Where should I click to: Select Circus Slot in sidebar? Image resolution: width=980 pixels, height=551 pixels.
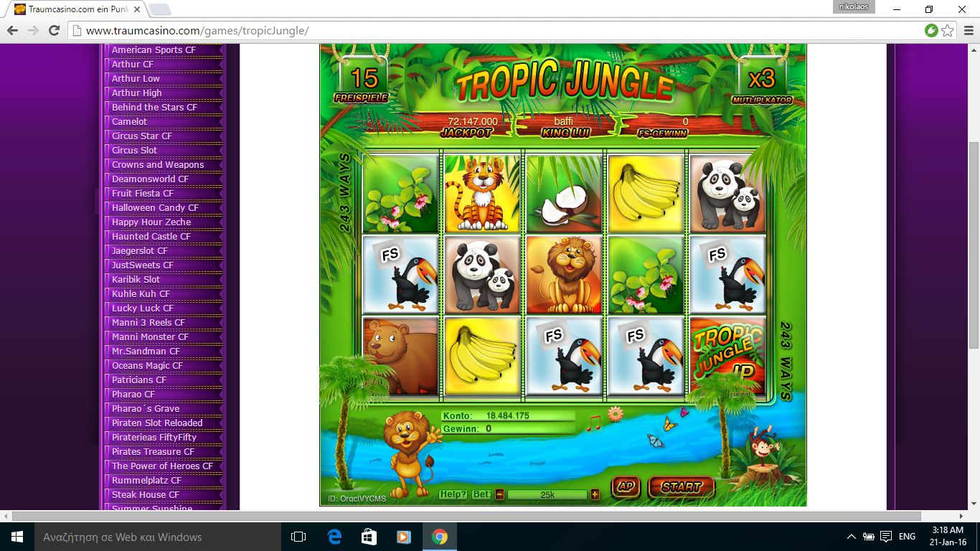[134, 150]
